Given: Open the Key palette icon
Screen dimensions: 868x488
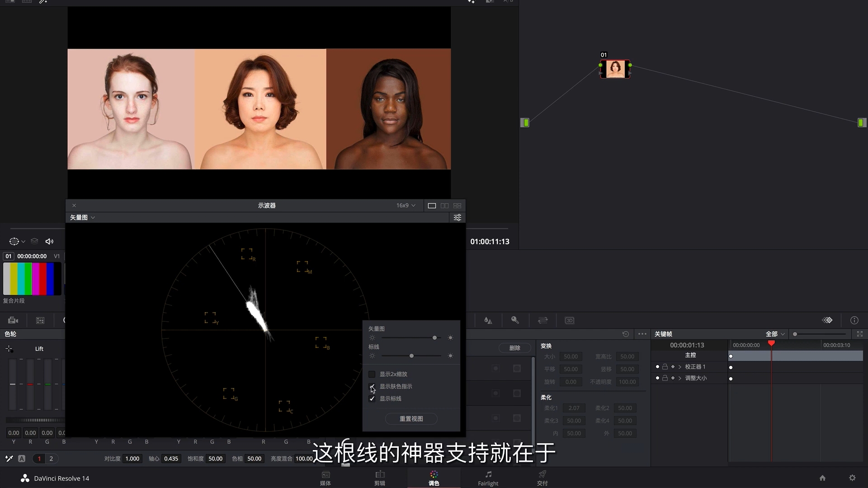Looking at the screenshot, I should pos(515,320).
